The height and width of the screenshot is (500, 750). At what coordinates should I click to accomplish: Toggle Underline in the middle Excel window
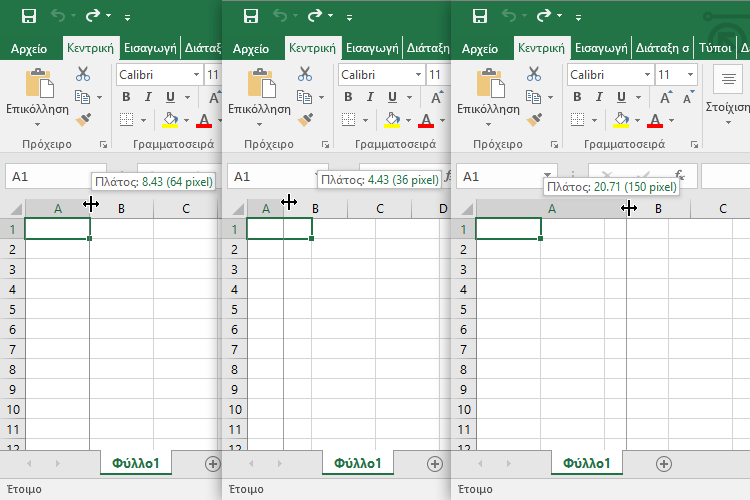coord(392,98)
